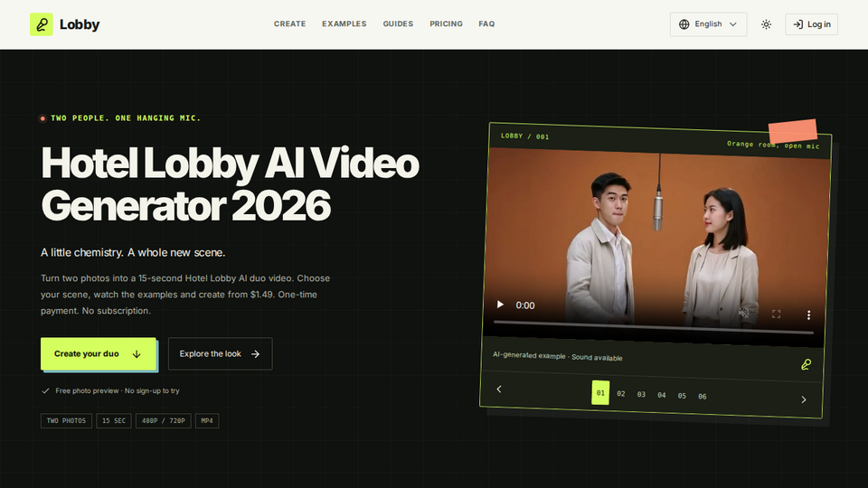Click the Hotel Lobby AI Video Generator heading
The height and width of the screenshot is (488, 868).
(x=230, y=183)
